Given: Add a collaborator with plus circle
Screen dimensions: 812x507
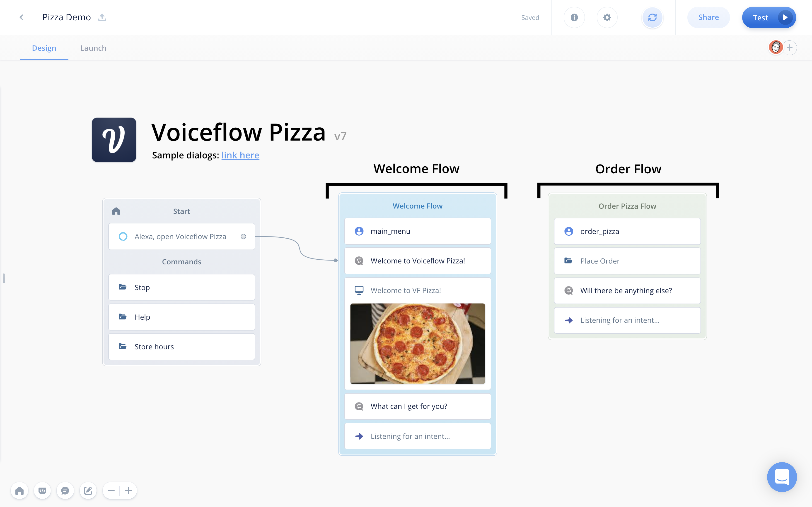Looking at the screenshot, I should coord(790,48).
